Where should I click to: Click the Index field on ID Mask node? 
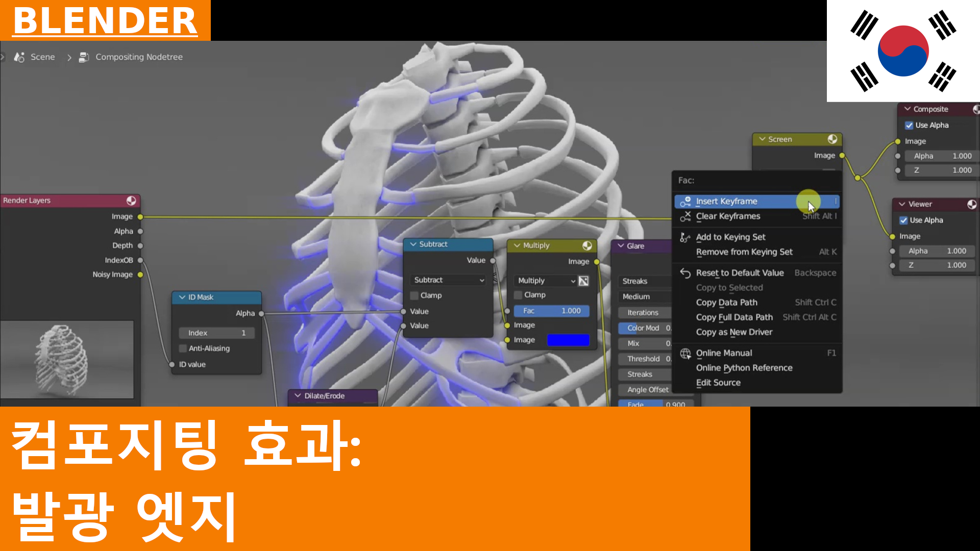(x=216, y=333)
